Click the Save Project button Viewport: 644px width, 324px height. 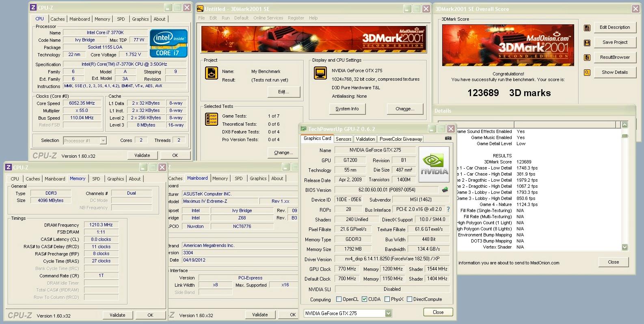[615, 42]
